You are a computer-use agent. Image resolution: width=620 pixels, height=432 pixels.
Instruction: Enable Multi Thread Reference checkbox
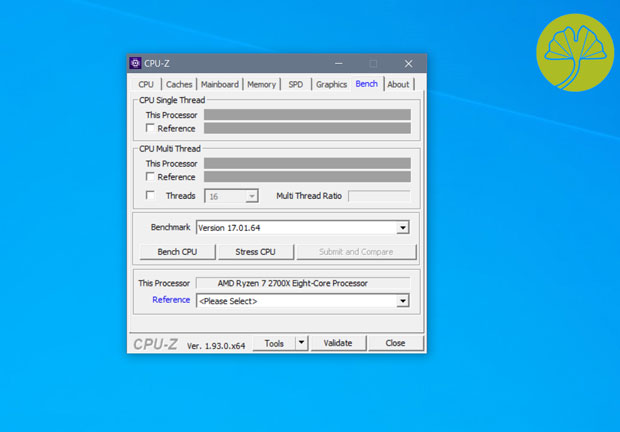151,177
